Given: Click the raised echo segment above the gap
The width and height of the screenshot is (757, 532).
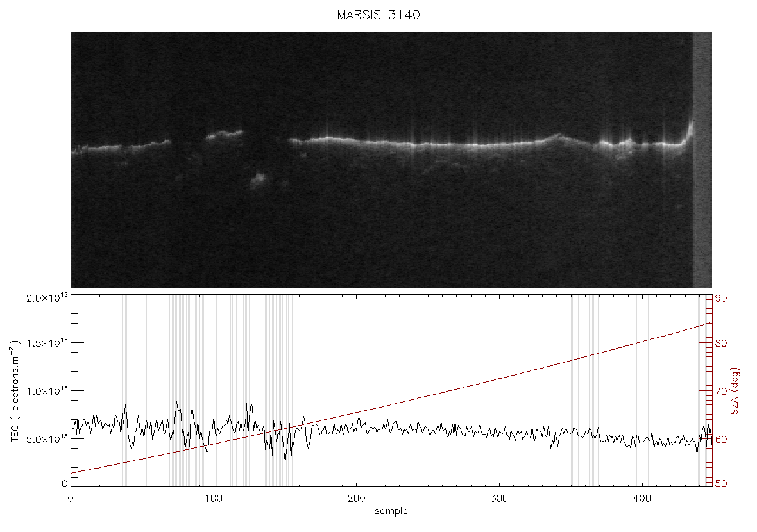Looking at the screenshot, I should (225, 135).
